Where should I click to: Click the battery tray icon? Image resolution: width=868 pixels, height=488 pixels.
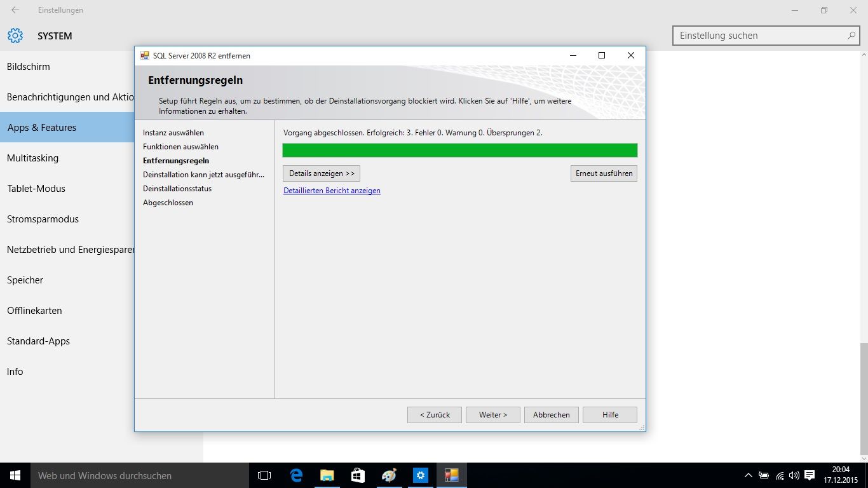coord(764,475)
